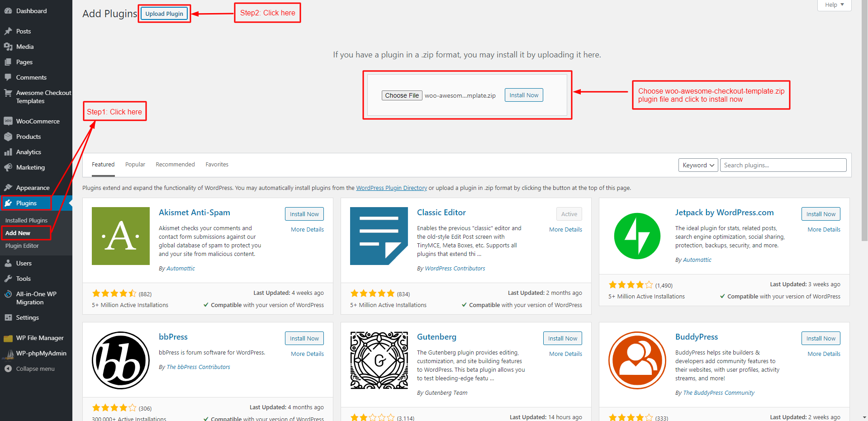Install the BuddyPress plugin

[x=821, y=338]
